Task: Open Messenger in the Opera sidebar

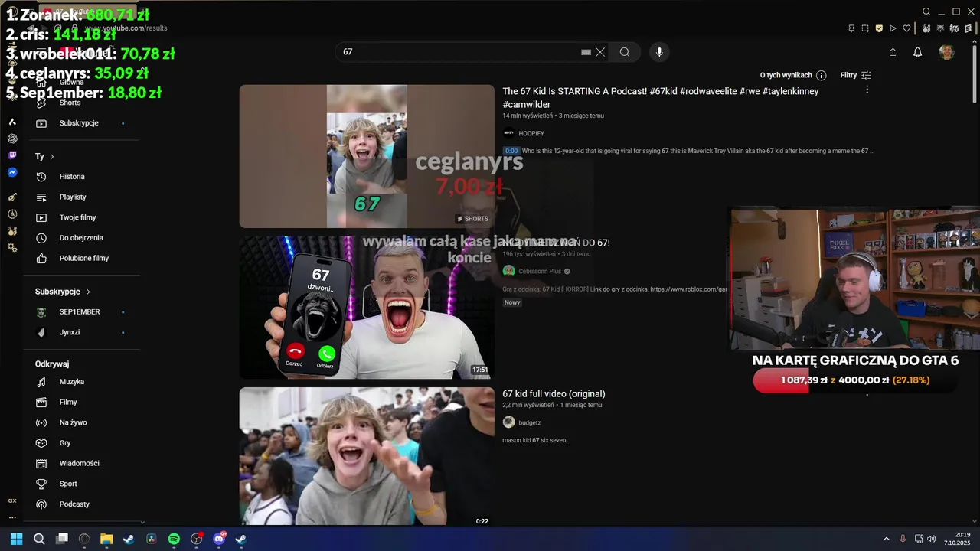Action: tap(12, 173)
